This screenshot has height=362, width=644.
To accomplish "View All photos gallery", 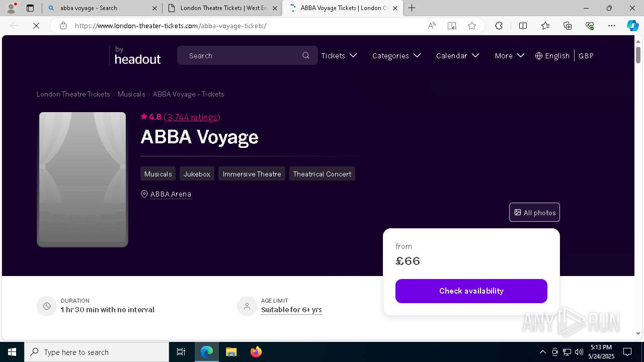I will [534, 212].
